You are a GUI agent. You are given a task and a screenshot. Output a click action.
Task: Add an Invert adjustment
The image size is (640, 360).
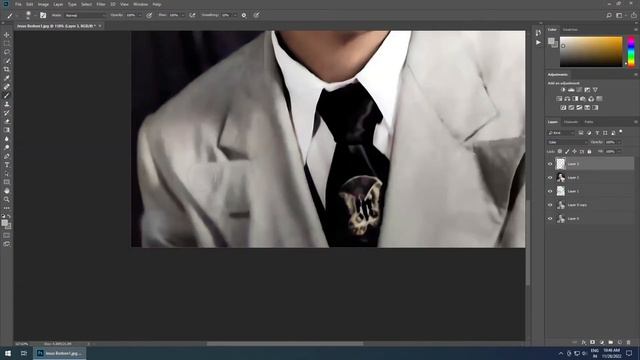coord(563,108)
